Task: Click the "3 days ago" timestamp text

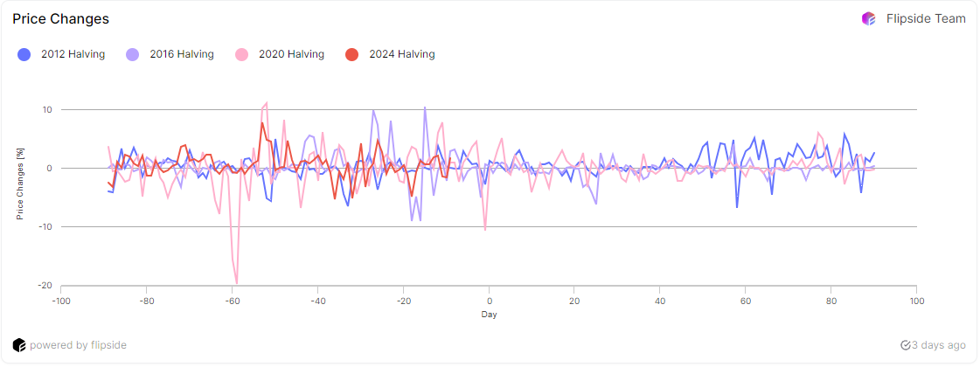Action: pos(939,345)
